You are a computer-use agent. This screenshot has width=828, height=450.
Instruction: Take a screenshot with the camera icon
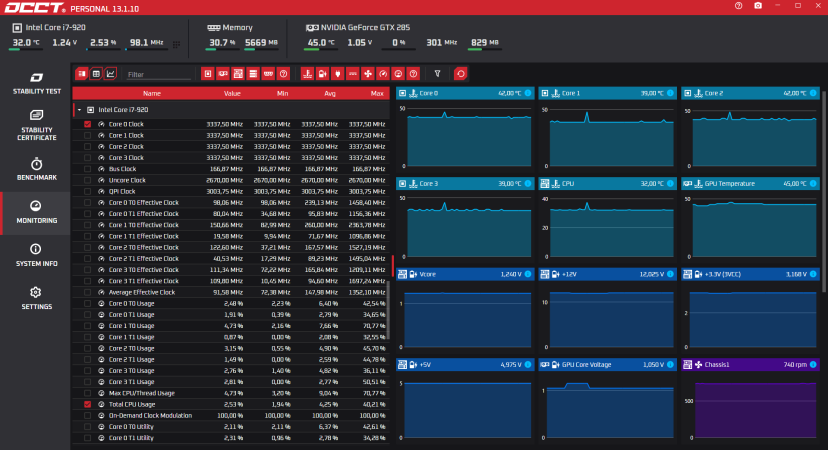(x=758, y=6)
